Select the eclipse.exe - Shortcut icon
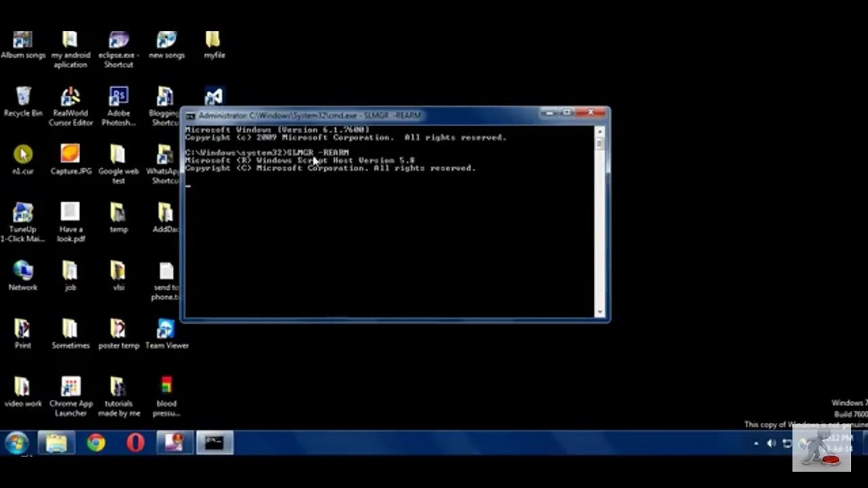This screenshot has width=868, height=488. pos(119,49)
